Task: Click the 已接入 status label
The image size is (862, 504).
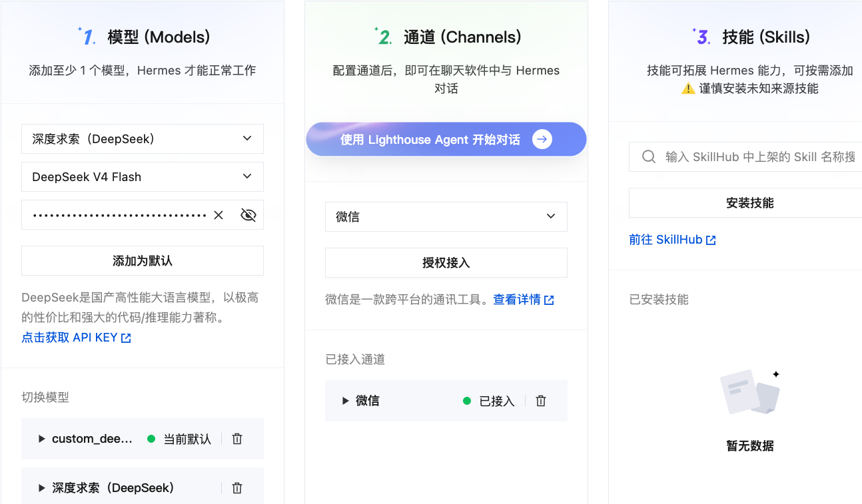Action: point(497,401)
